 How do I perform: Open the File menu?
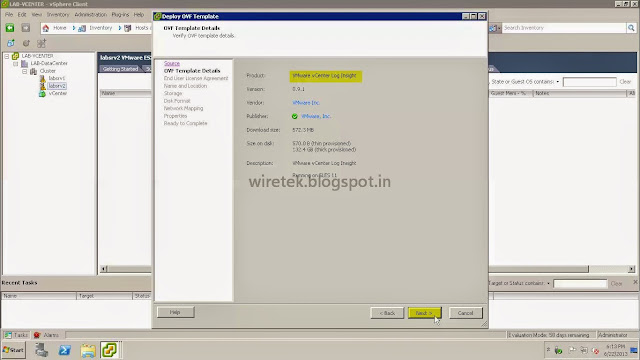9,14
